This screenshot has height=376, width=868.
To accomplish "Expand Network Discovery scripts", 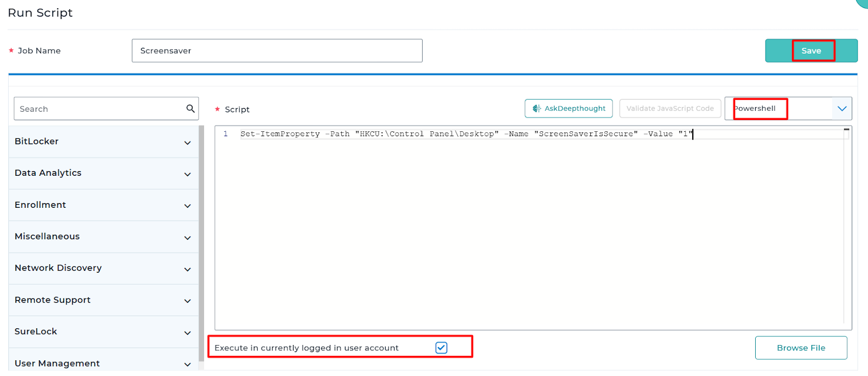I will [187, 269].
